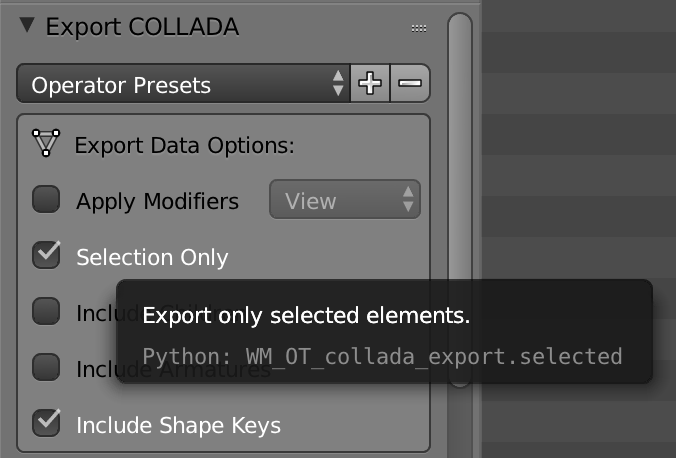Click the Include Shape Keys text label

click(178, 425)
